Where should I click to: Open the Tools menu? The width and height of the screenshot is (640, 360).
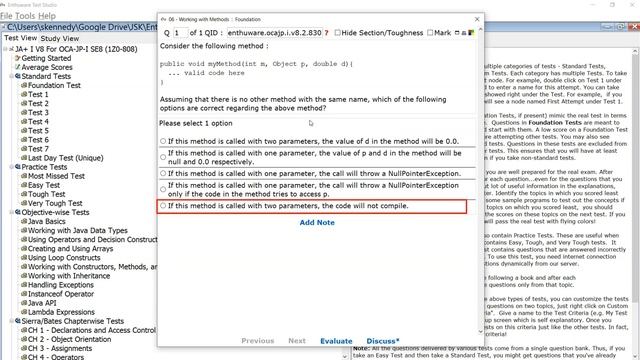click(x=25, y=16)
